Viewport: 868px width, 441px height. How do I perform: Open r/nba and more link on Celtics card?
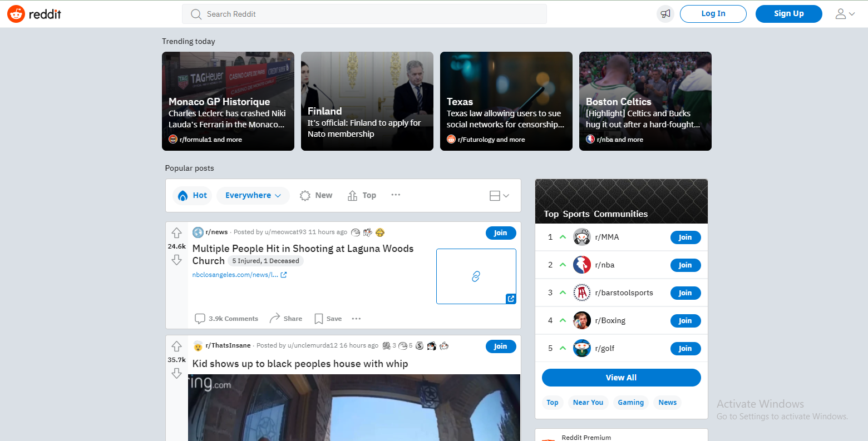coord(620,140)
